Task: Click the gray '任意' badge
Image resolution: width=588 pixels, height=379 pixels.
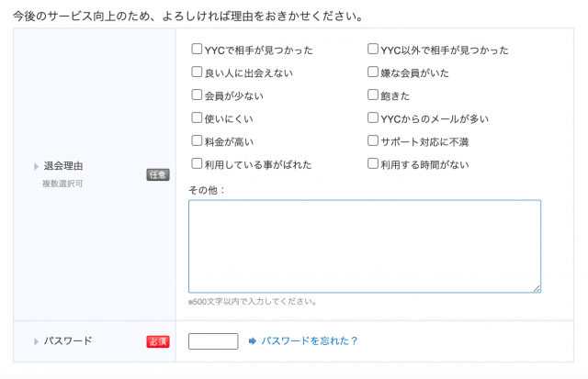Action: (157, 174)
